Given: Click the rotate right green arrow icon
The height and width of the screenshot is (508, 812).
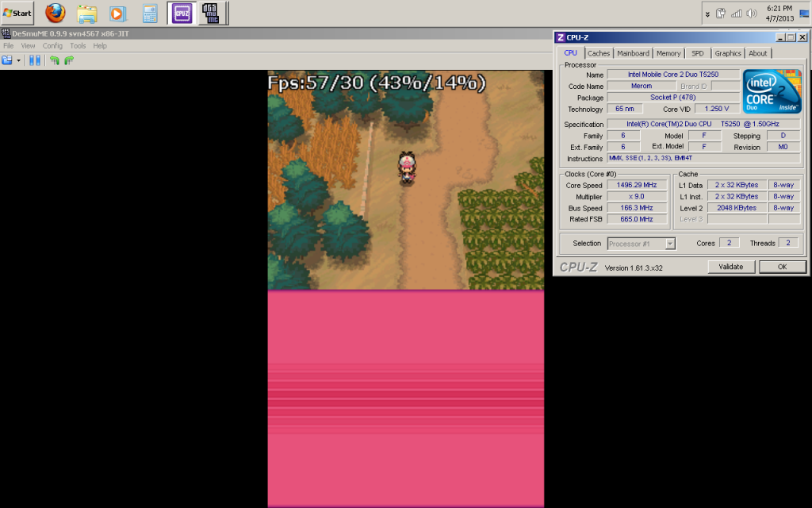Looking at the screenshot, I should click(69, 60).
